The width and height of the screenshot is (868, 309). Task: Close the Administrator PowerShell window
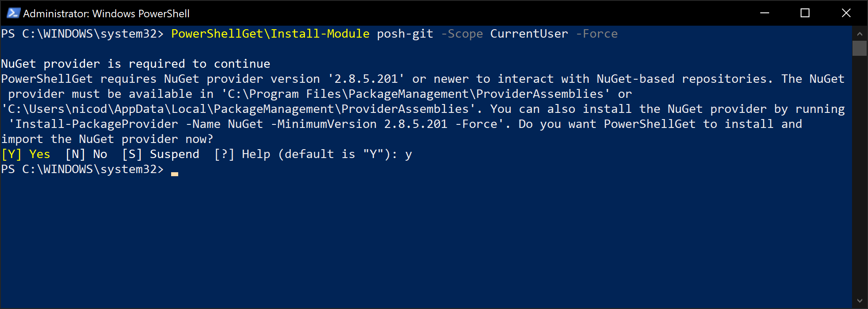(846, 13)
